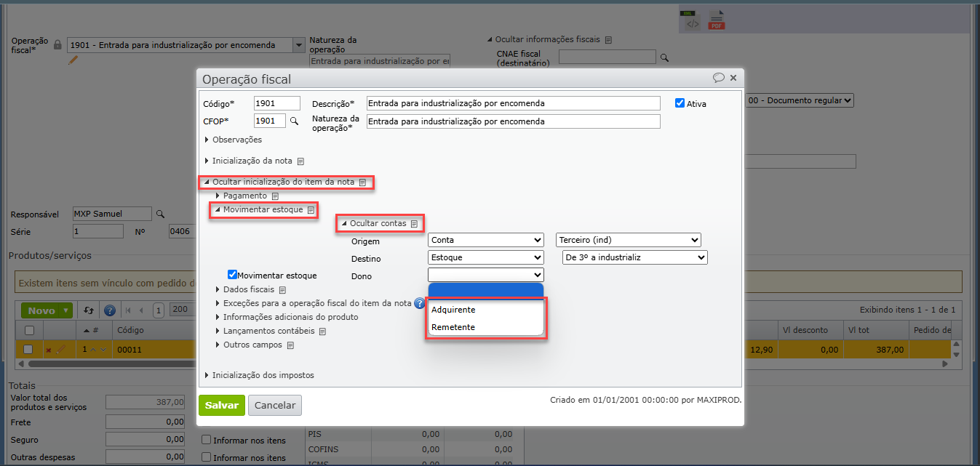The height and width of the screenshot is (466, 980).
Task: Click the lock icon beside Operação fiscal
Action: [58, 44]
